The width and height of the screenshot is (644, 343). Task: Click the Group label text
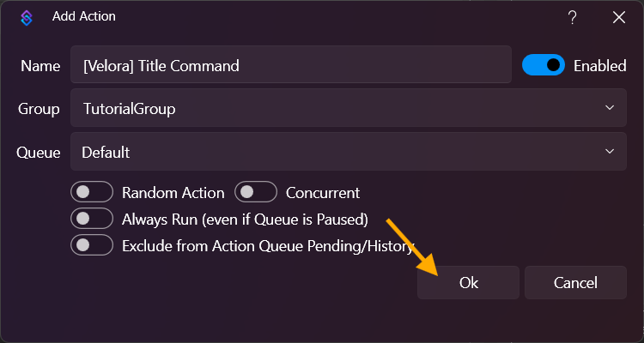point(39,109)
